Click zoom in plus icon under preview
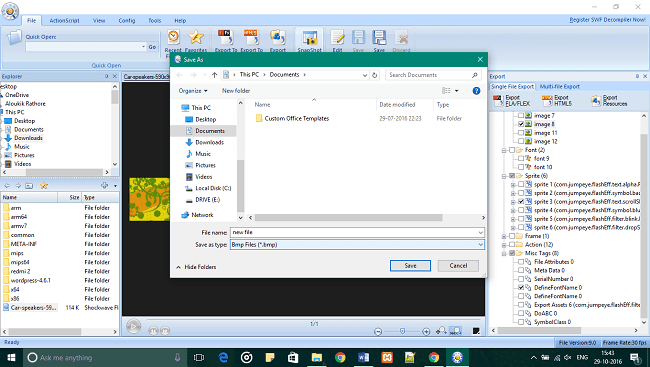This screenshot has height=367, width=650. [x=426, y=331]
